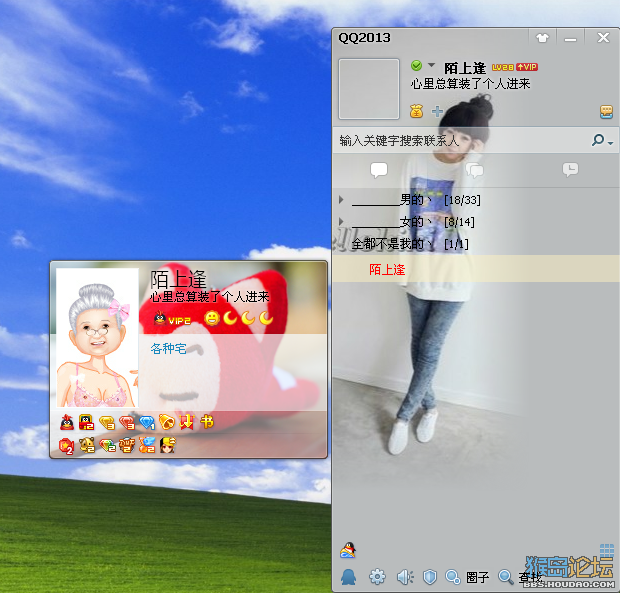Image resolution: width=620 pixels, height=593 pixels.
Task: Click the red VIP badge
Action: point(527,67)
